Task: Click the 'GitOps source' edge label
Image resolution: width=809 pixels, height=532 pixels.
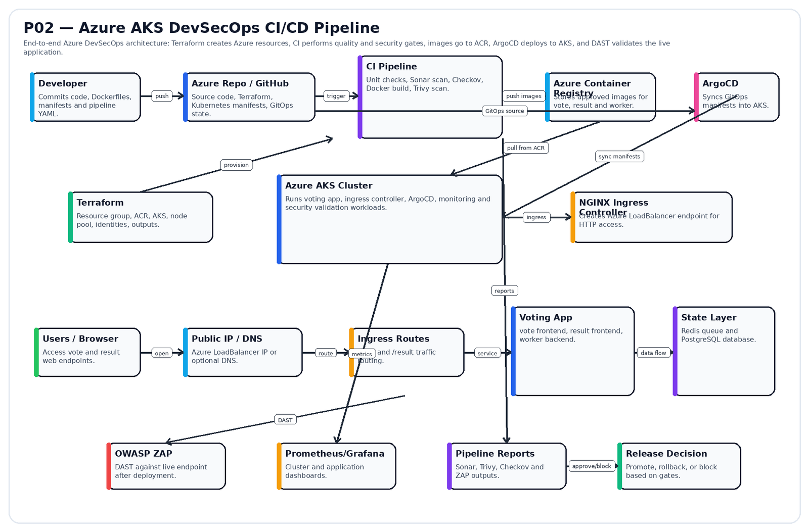Action: 505,111
